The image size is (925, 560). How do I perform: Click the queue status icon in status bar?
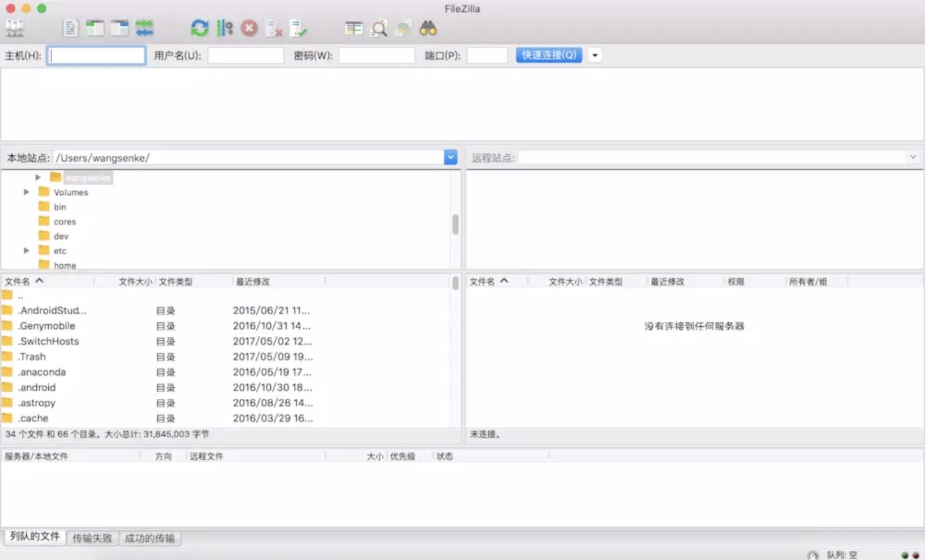813,555
